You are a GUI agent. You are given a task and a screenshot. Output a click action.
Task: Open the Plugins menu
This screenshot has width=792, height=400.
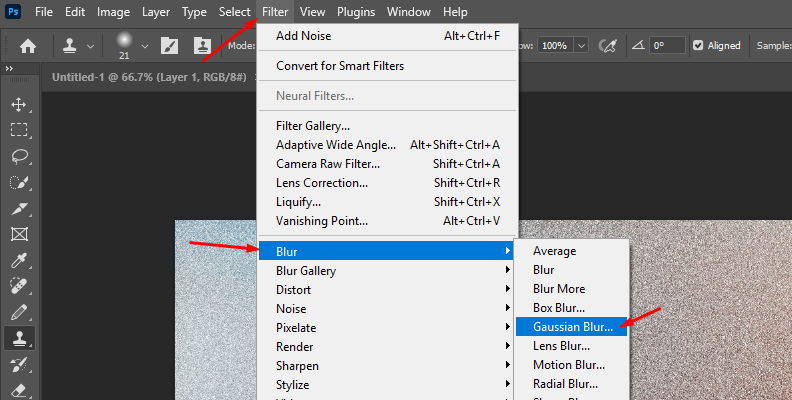click(356, 12)
